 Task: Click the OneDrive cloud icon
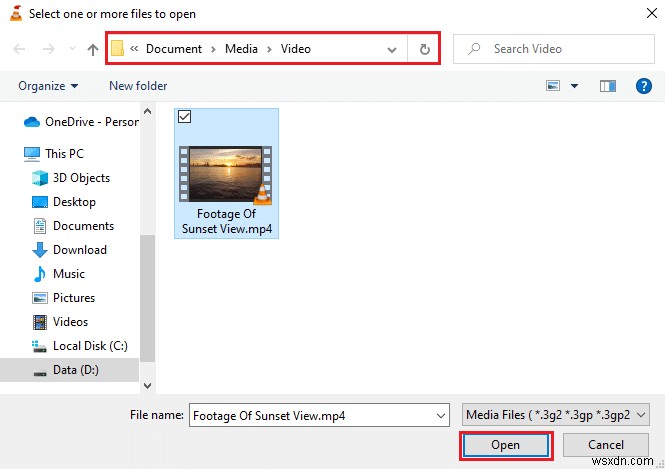(32, 123)
